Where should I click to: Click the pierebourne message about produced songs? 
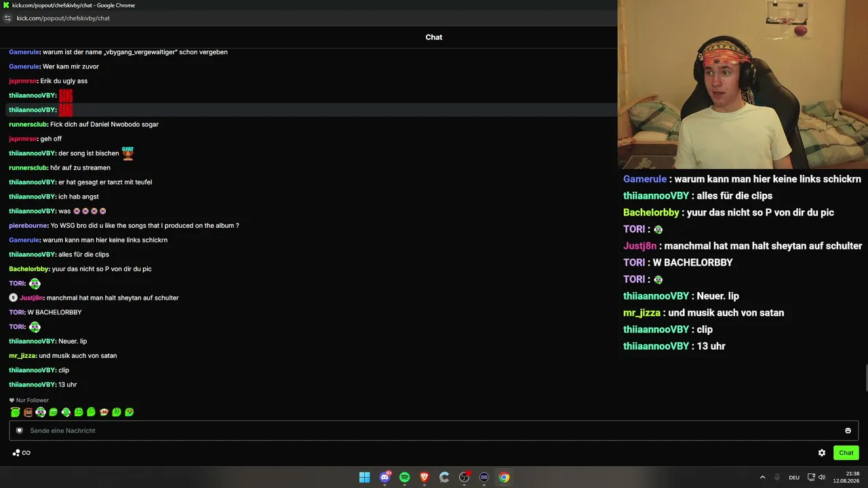[x=144, y=226]
